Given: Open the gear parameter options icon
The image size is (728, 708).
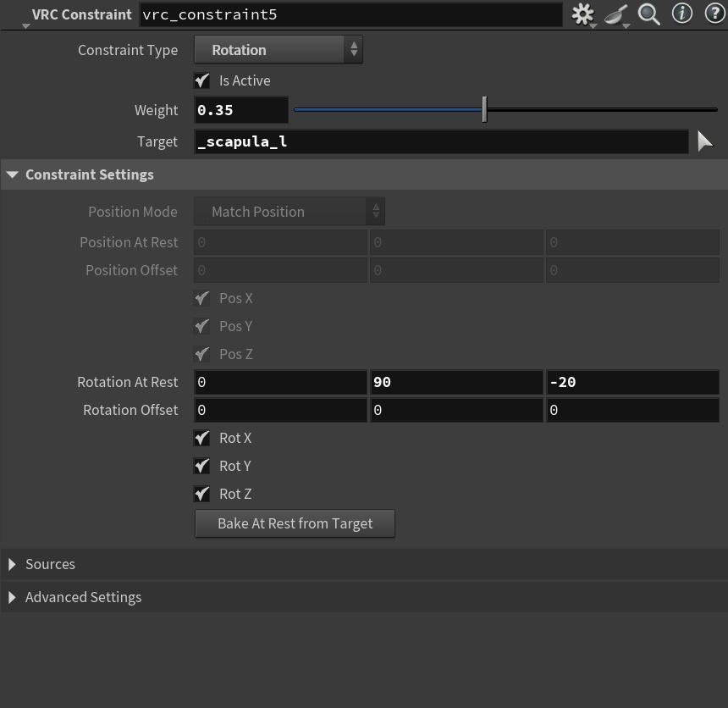Looking at the screenshot, I should (x=582, y=14).
